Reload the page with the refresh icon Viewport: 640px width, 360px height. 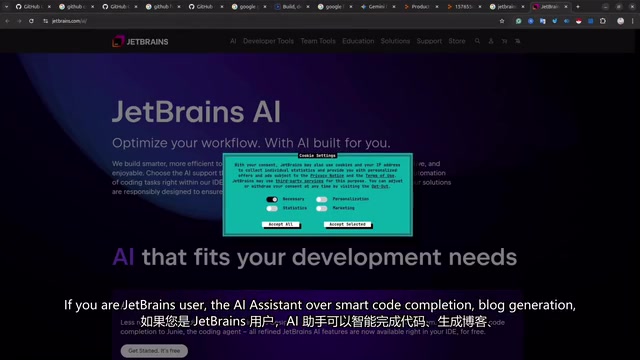31,21
